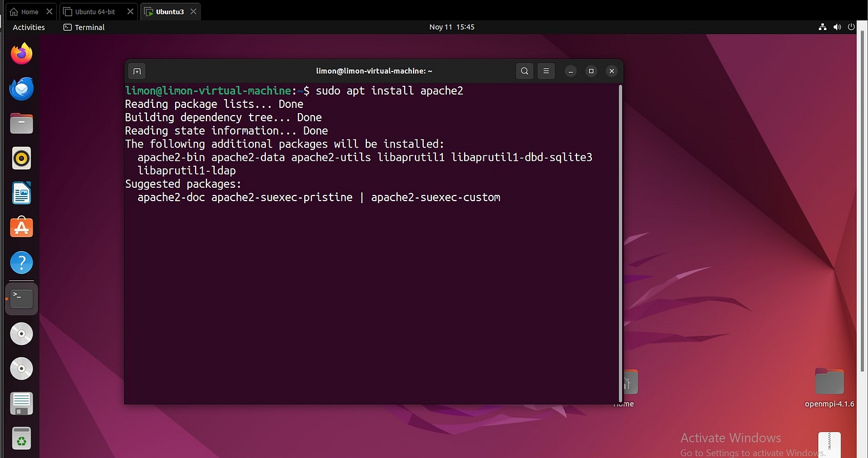Image resolution: width=868 pixels, height=458 pixels.
Task: Open the calendar by clicking Nov 11 15:45
Action: (452, 27)
